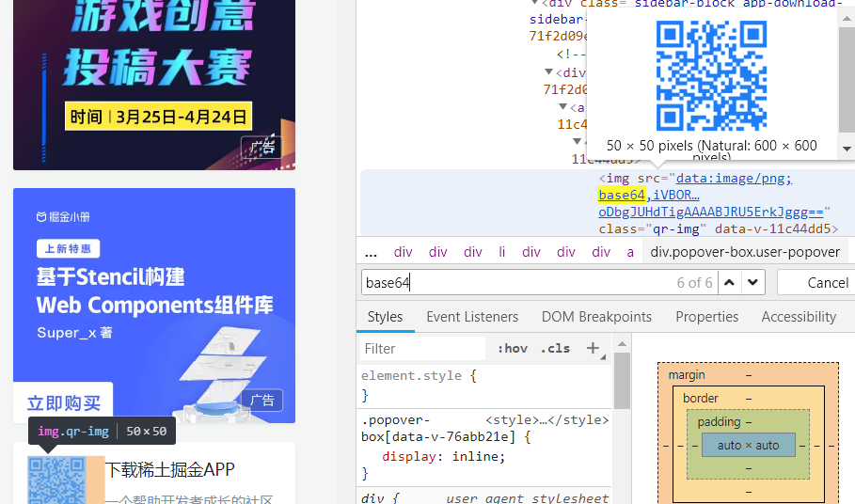
Task: Click the 6 of 6 result counter
Action: [x=694, y=283]
